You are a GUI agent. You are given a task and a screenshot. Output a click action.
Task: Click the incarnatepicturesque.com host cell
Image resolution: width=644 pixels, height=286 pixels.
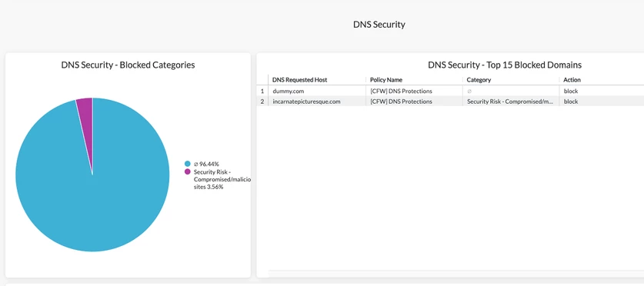[x=317, y=101]
